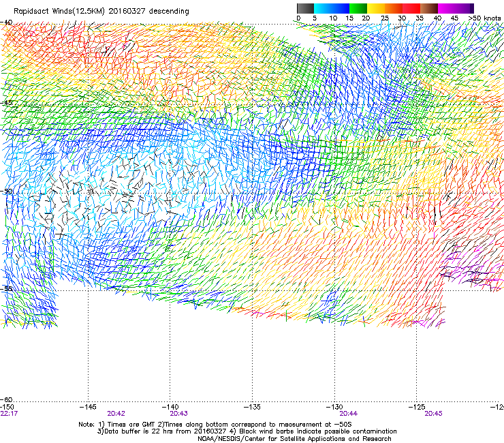Select the purple '20:43' pass time
Image resolution: width=504 pixels, height=443 pixels.
point(178,414)
